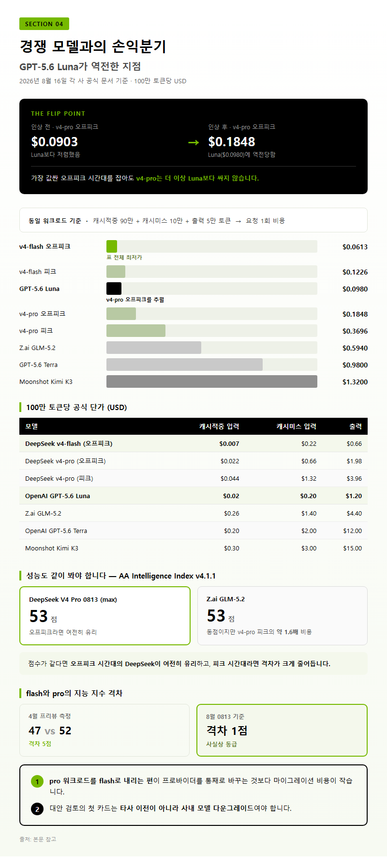Viewport: 387px width, 868px height.
Task: Select the $12.00 output price cell
Action: pos(353,531)
